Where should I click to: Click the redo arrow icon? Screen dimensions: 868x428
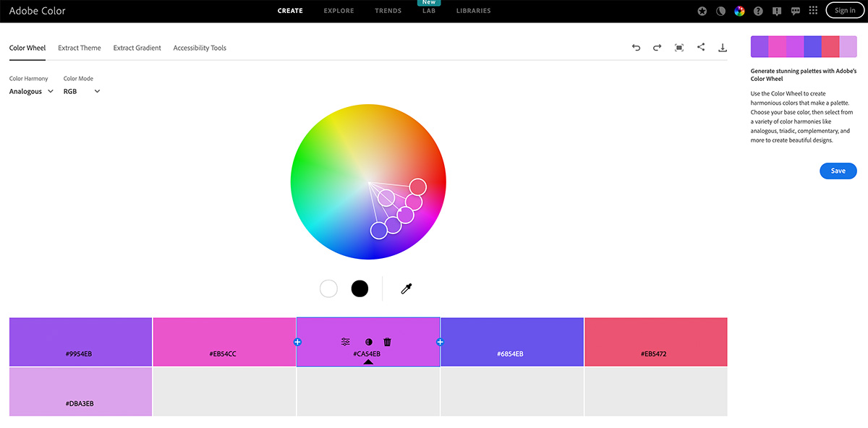pyautogui.click(x=657, y=48)
